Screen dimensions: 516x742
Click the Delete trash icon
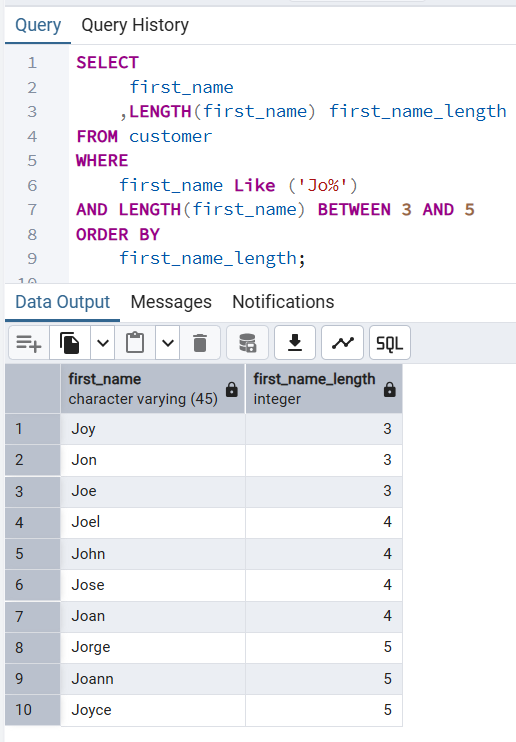(x=200, y=343)
